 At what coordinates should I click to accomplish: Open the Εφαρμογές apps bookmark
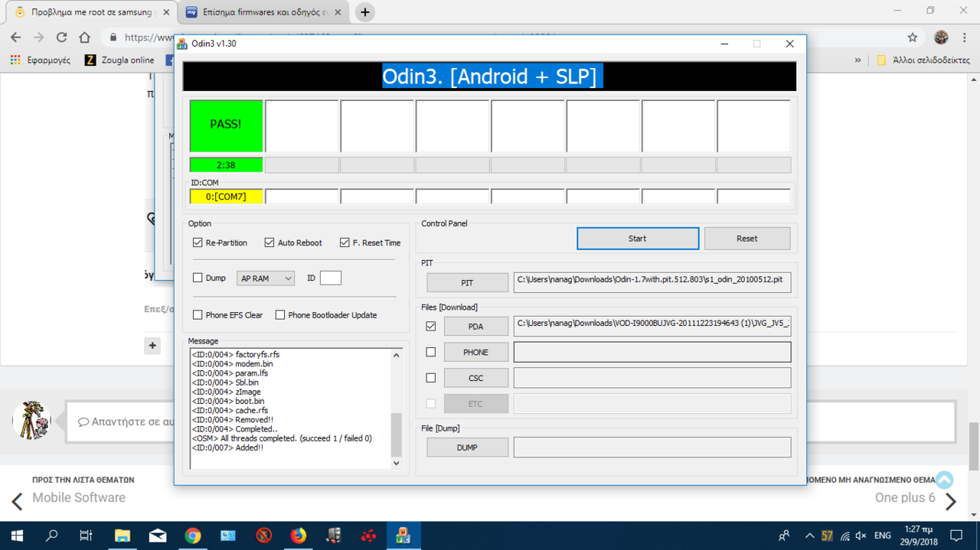[x=40, y=60]
